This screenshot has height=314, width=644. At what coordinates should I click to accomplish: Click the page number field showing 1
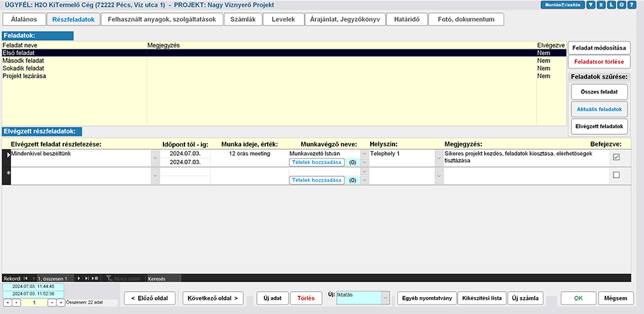coord(34,303)
